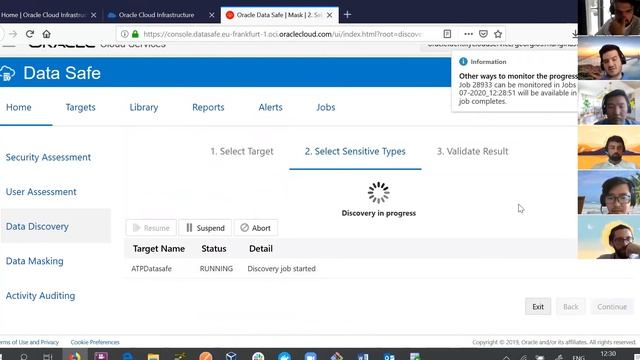Click the Back button
The width and height of the screenshot is (640, 360).
pyautogui.click(x=571, y=307)
